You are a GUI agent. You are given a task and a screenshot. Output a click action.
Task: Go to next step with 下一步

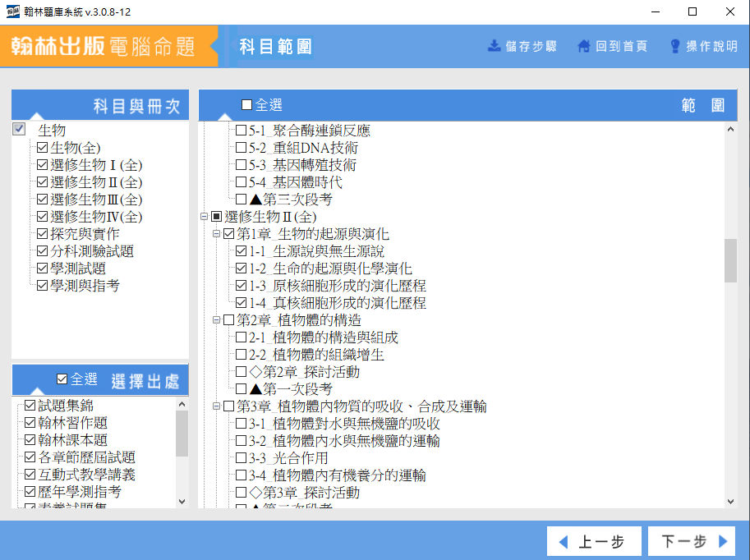point(691,542)
